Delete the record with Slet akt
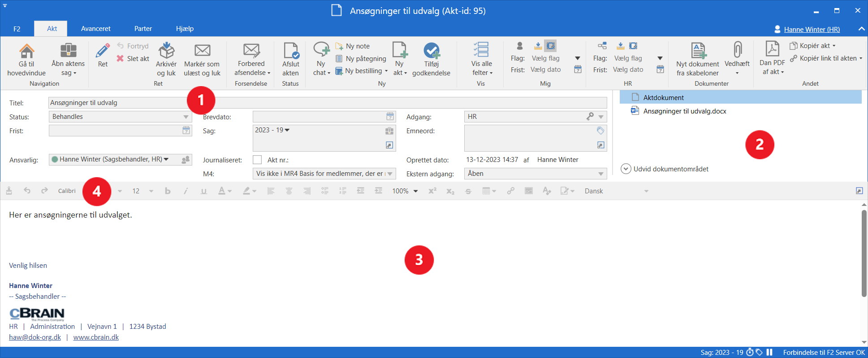Screen dimensions: 868x358 (133, 58)
